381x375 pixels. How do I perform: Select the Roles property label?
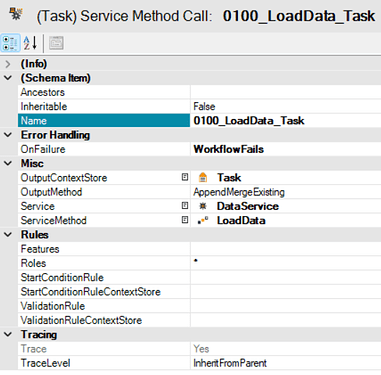pos(33,263)
